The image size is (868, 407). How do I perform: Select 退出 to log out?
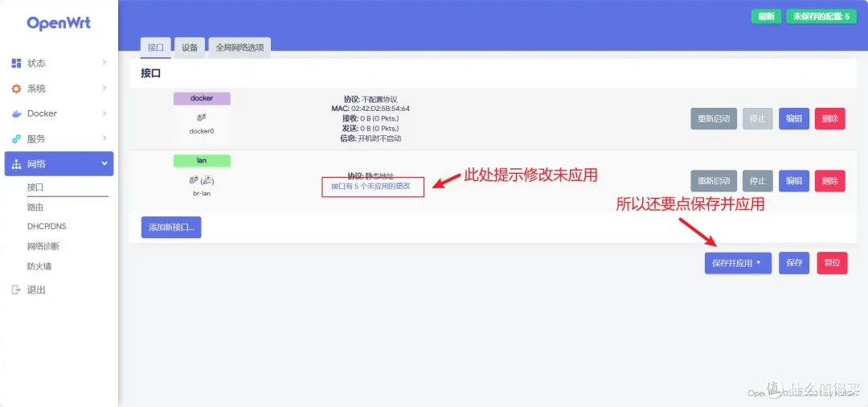click(36, 290)
